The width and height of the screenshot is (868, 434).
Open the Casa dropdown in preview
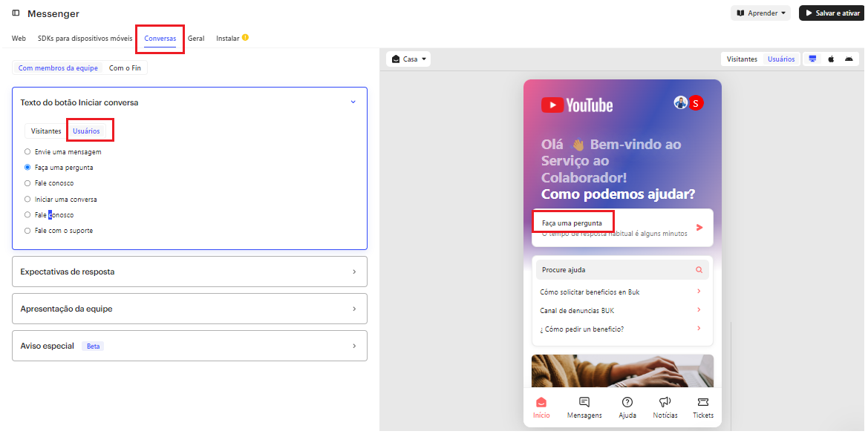(x=409, y=59)
